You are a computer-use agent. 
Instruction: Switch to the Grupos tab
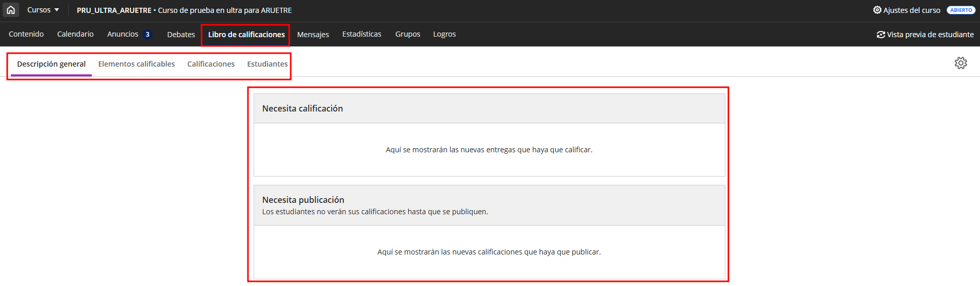point(407,34)
